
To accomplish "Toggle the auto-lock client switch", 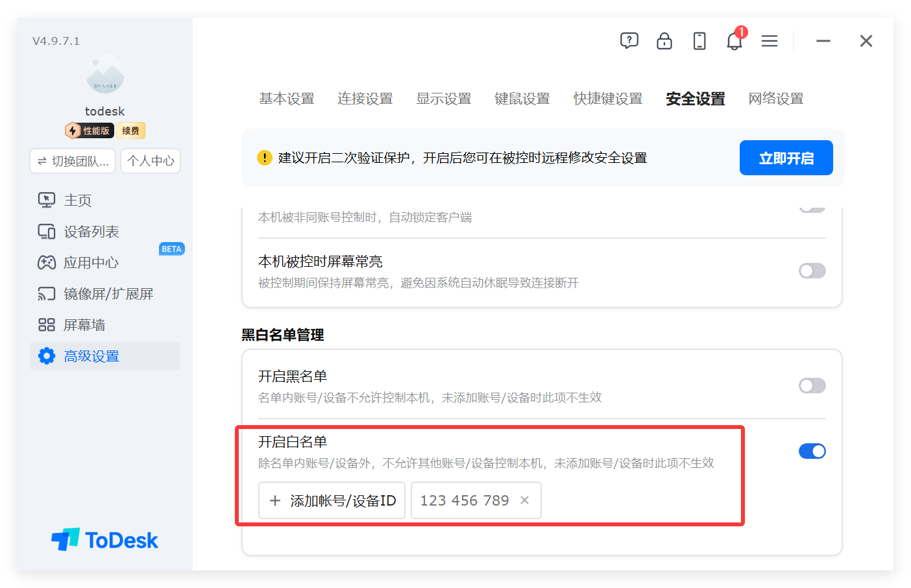I will pos(812,209).
